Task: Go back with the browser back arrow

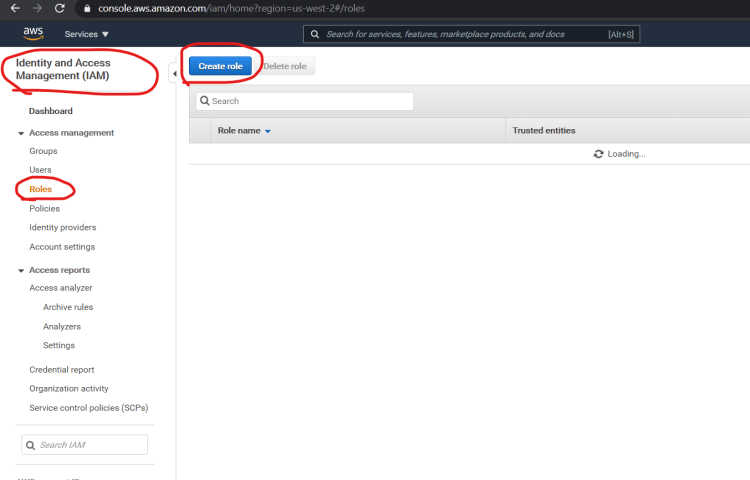Action: pyautogui.click(x=15, y=8)
